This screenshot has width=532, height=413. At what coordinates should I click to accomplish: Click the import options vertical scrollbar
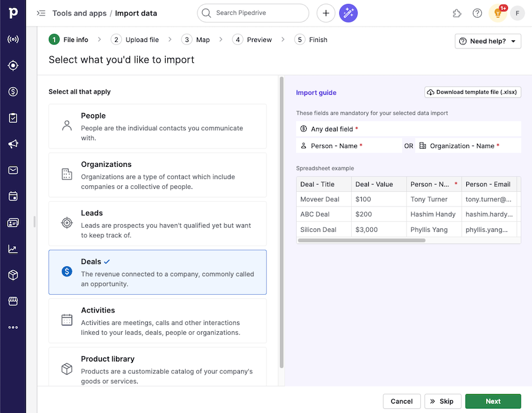281,222
